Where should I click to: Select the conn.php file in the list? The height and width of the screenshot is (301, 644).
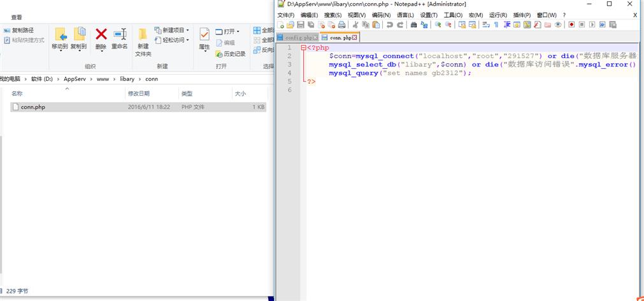[x=32, y=107]
